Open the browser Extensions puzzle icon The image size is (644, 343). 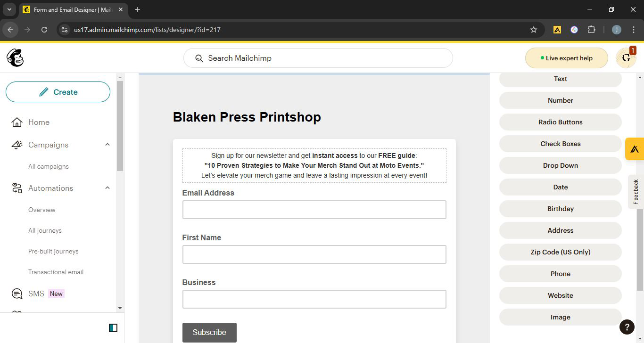tap(591, 30)
